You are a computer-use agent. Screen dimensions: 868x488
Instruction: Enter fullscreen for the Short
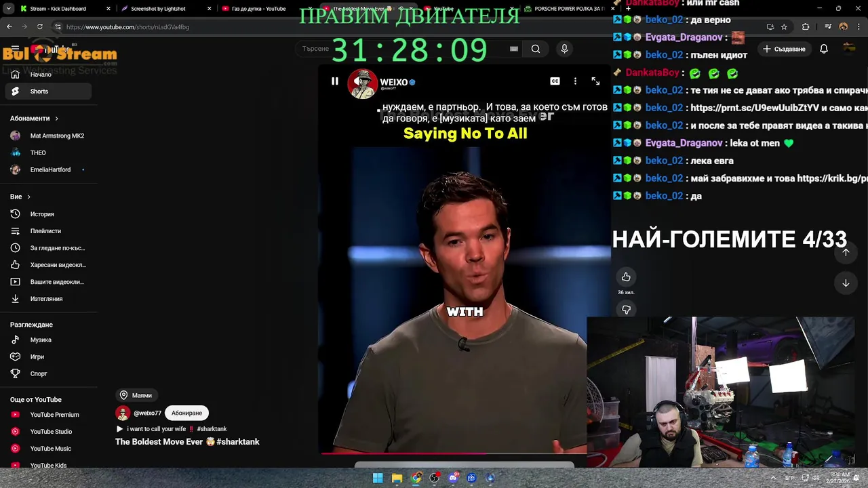pos(595,81)
